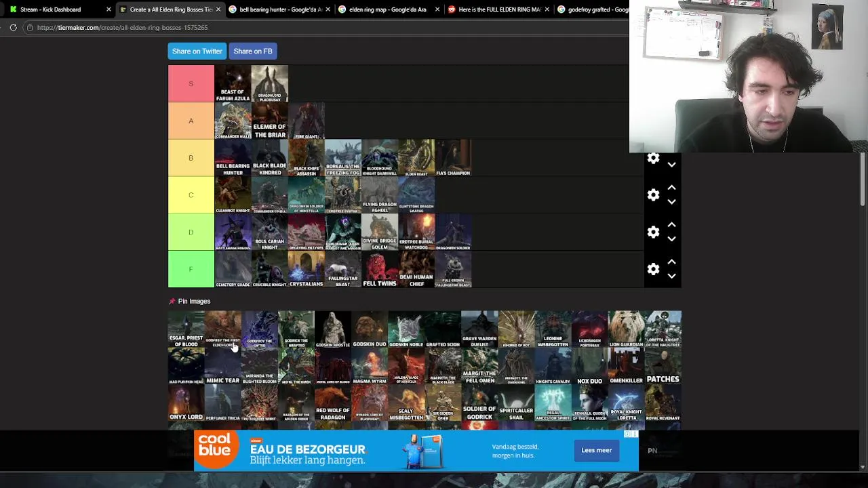Screen dimensions: 868x488
Task: Select Crystalians in F tier
Action: pos(307,270)
